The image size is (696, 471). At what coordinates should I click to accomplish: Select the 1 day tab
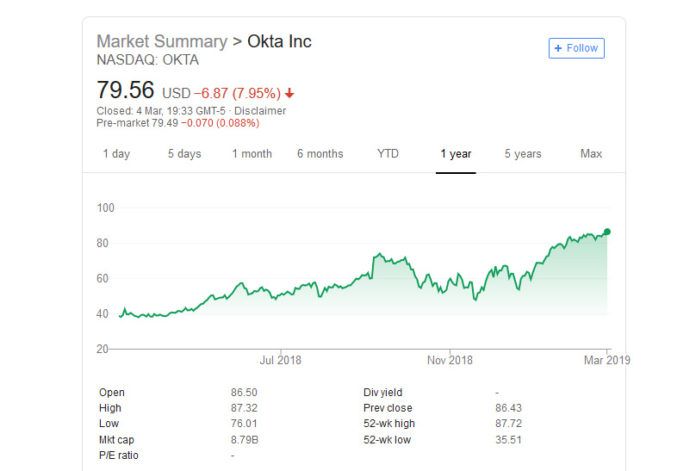[116, 154]
